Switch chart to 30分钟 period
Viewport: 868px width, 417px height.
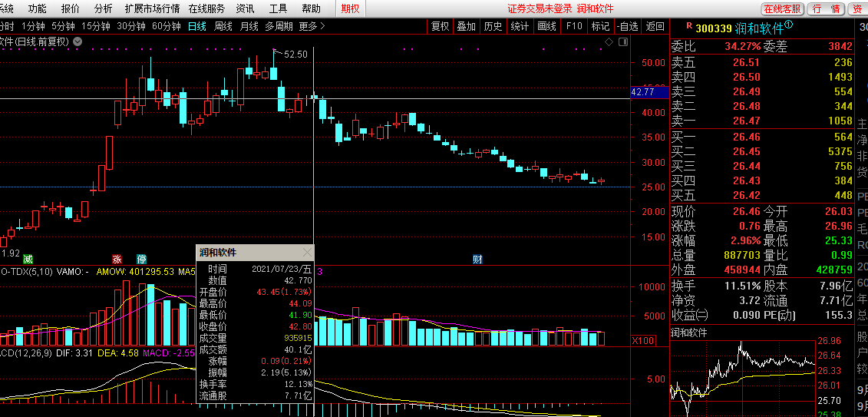pos(131,26)
